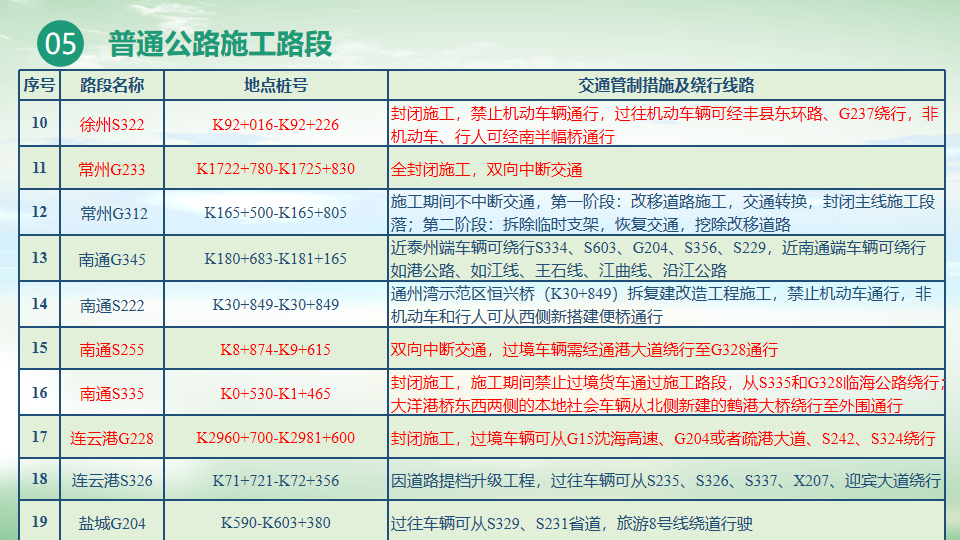Image resolution: width=960 pixels, height=540 pixels.
Task: Select stake number K2960+700-K2981+600
Action: point(276,438)
